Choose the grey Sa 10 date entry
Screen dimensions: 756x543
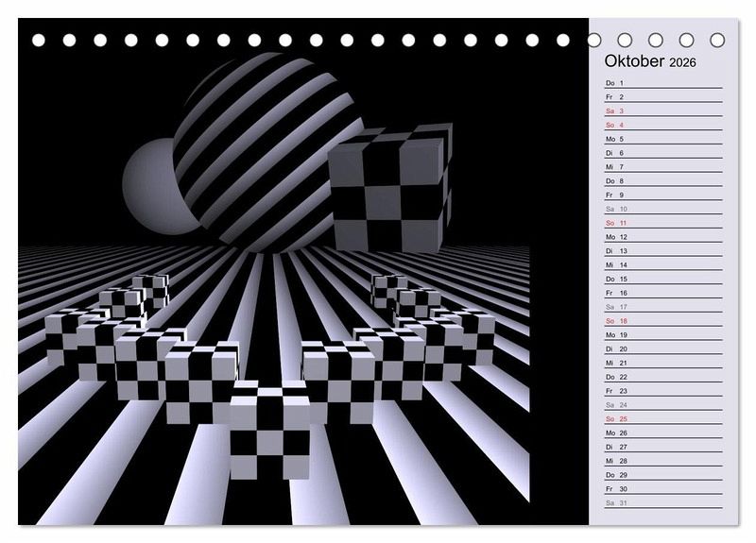click(x=663, y=209)
